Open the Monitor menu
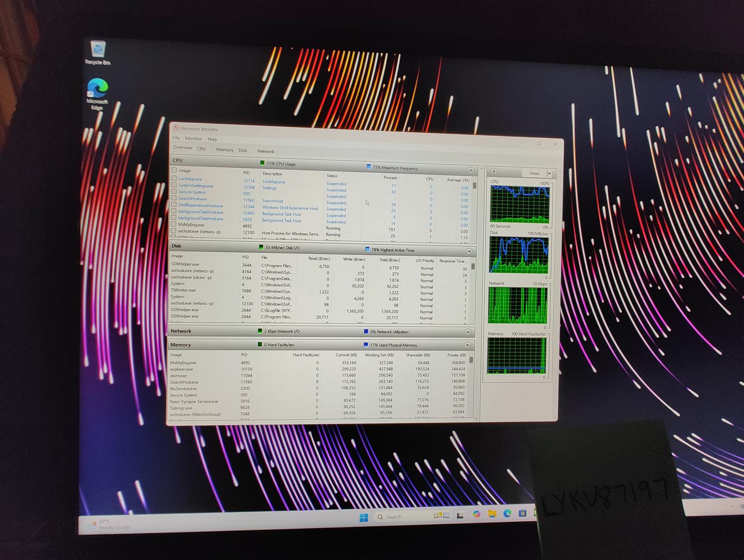The image size is (744, 560). click(x=194, y=138)
